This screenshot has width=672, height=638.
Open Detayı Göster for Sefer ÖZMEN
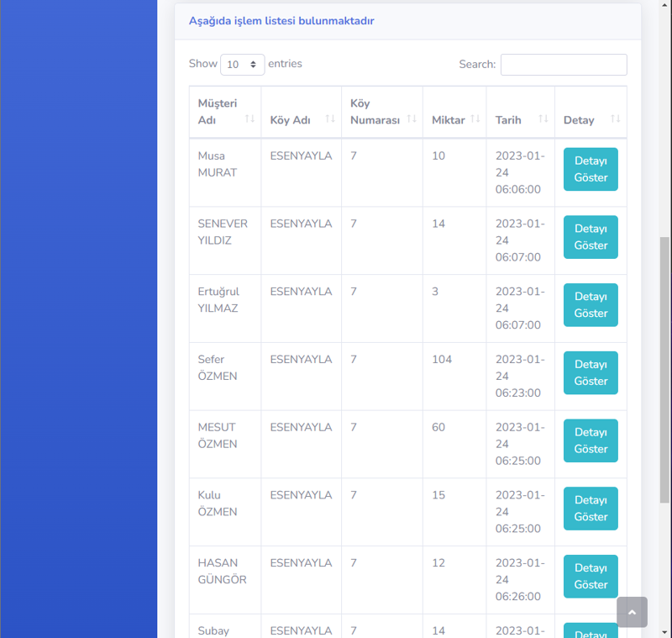click(x=590, y=373)
